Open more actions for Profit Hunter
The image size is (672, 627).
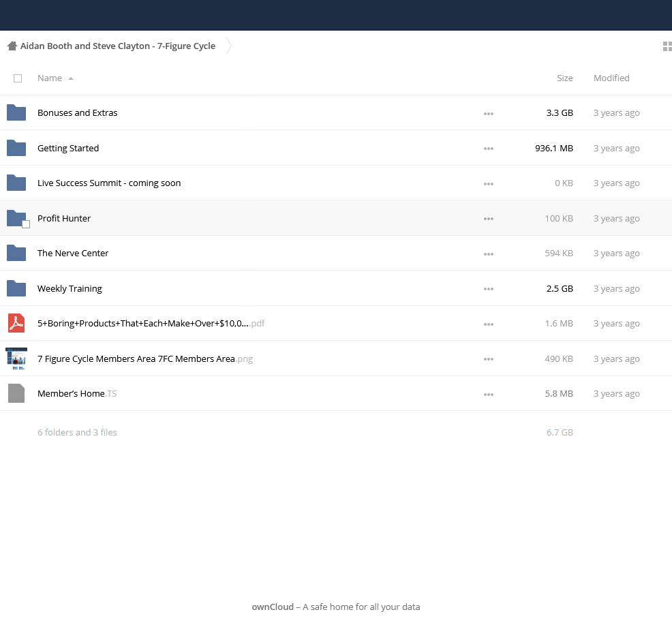(489, 219)
